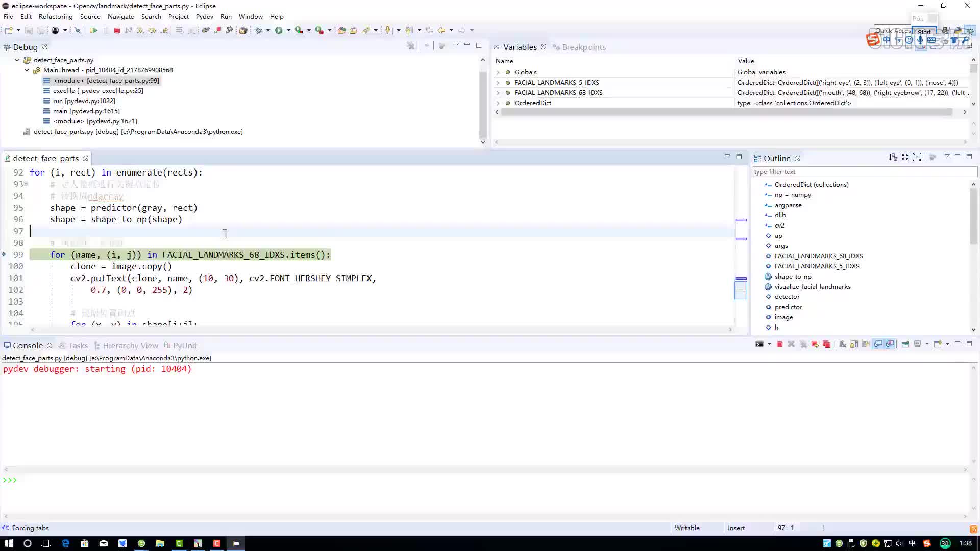The height and width of the screenshot is (551, 980).
Task: Click Remove All Terminated Launches in Debug view
Action: tap(411, 46)
